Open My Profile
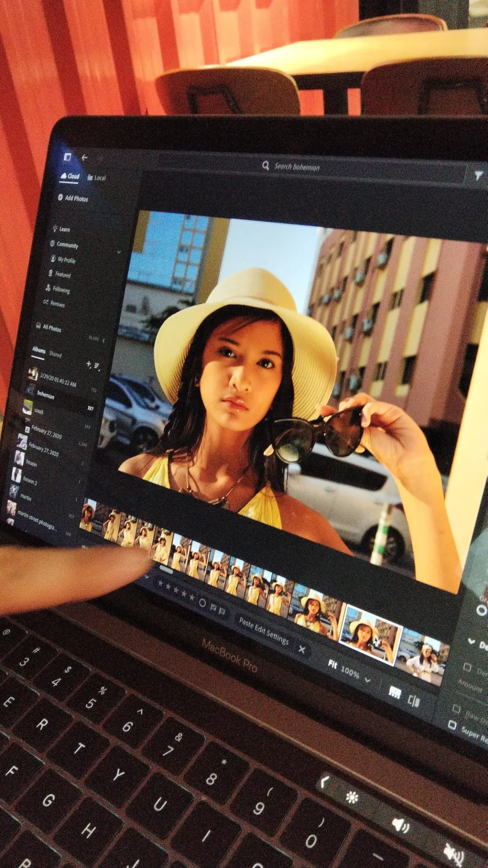488x868 pixels. [x=63, y=260]
